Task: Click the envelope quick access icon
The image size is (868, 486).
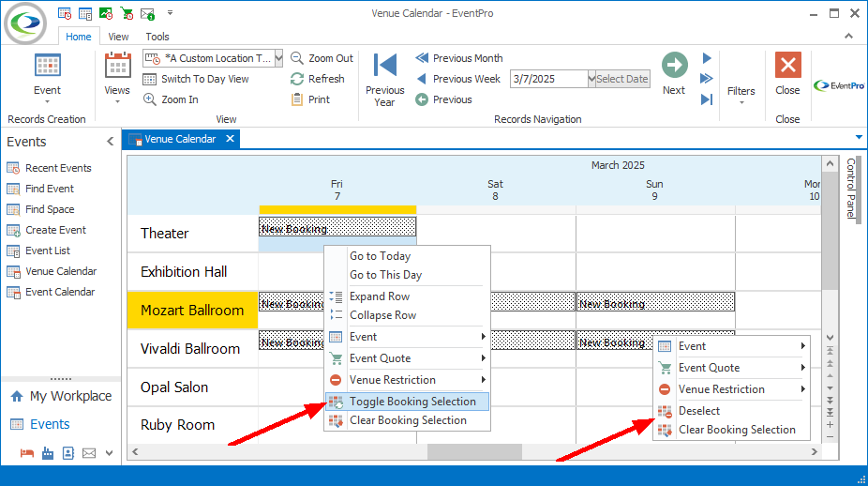Action: click(x=147, y=13)
